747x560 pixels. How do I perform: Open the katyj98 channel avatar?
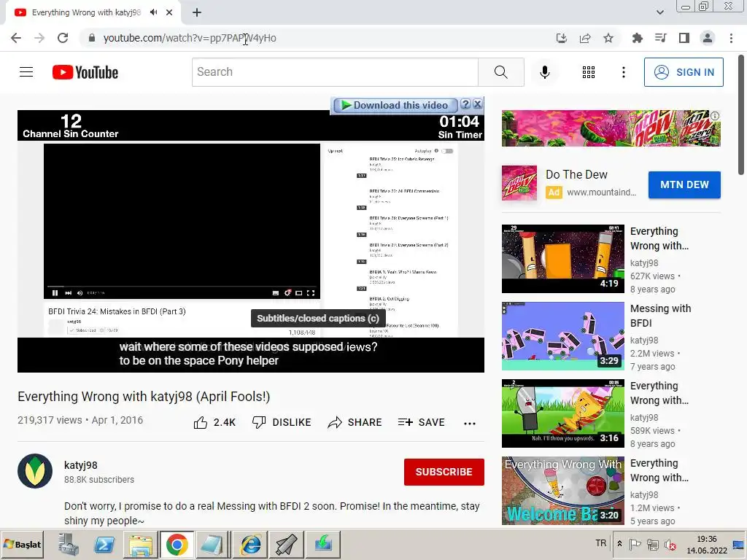(35, 472)
